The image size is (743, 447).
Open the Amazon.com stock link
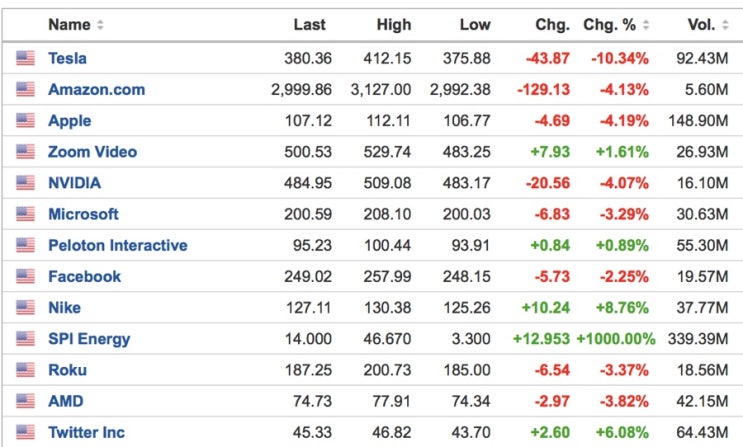97,89
